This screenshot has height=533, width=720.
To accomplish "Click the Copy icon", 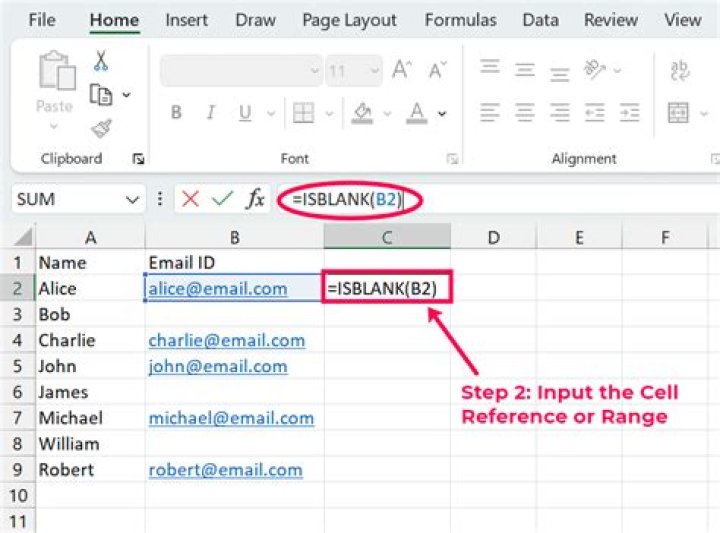I will coord(101,95).
